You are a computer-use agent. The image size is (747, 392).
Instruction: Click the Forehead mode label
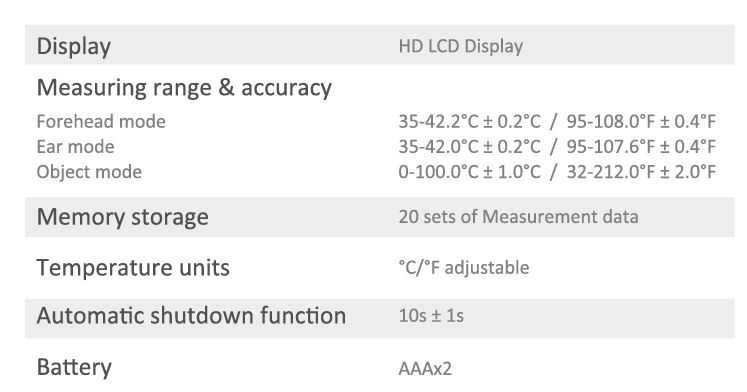[101, 121]
